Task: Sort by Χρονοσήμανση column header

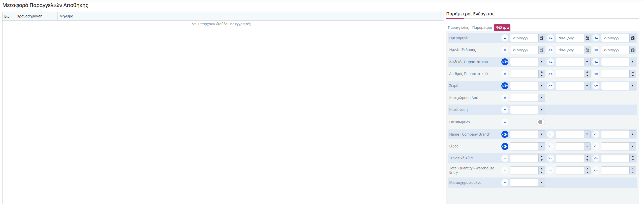Action: tap(30, 16)
